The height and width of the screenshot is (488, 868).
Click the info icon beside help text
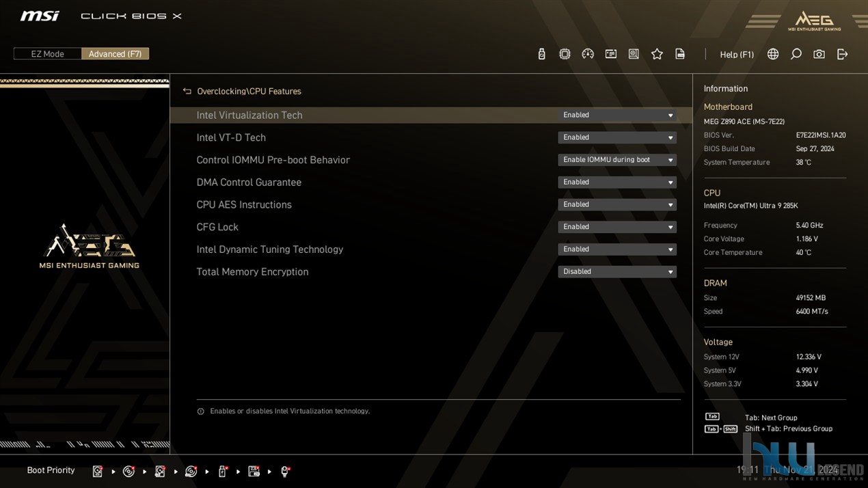point(200,411)
